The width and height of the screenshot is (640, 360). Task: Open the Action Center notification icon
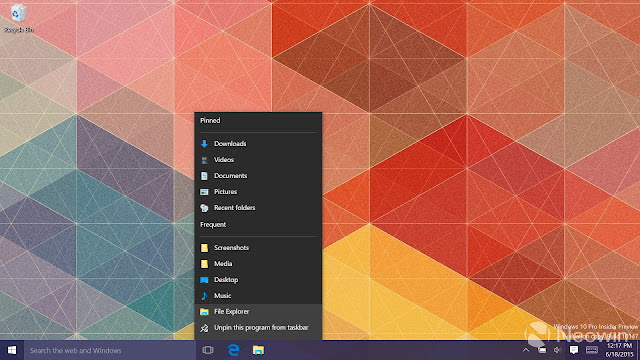tap(574, 350)
